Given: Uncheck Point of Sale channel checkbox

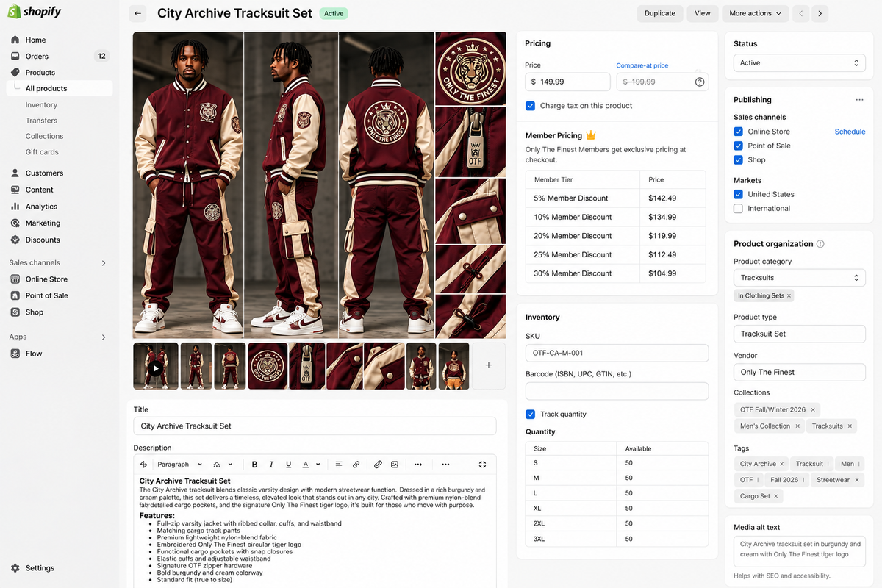Looking at the screenshot, I should coord(739,146).
